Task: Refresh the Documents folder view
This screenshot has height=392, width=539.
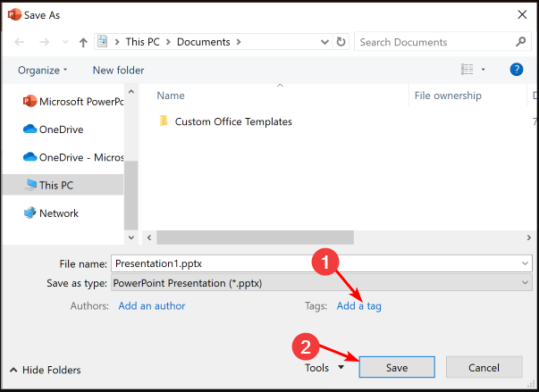Action: tap(341, 42)
